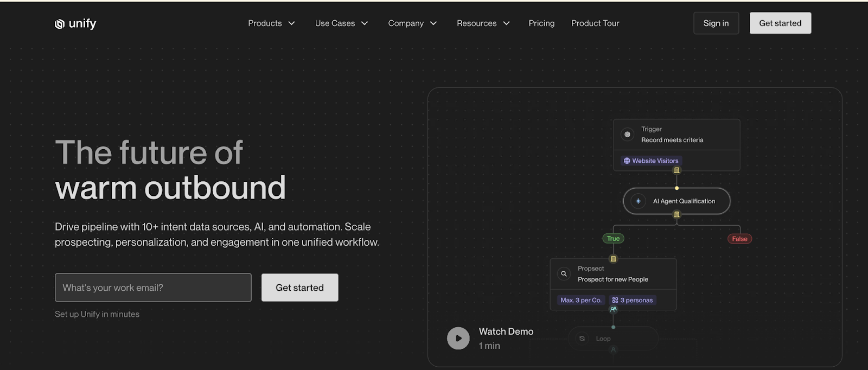The width and height of the screenshot is (868, 370).
Task: Select the True branch label
Action: 613,239
